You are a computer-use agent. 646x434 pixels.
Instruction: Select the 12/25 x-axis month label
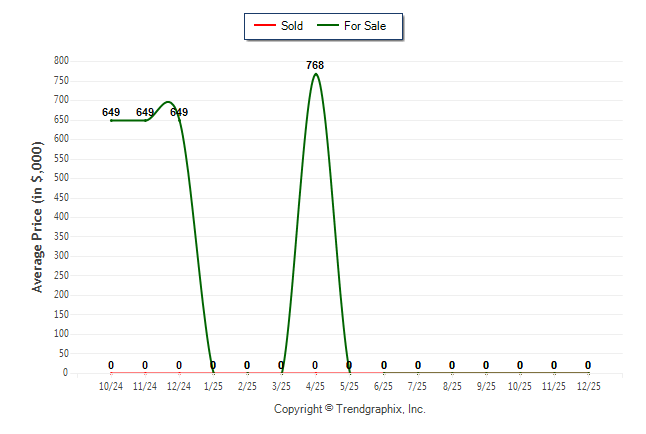pyautogui.click(x=588, y=385)
